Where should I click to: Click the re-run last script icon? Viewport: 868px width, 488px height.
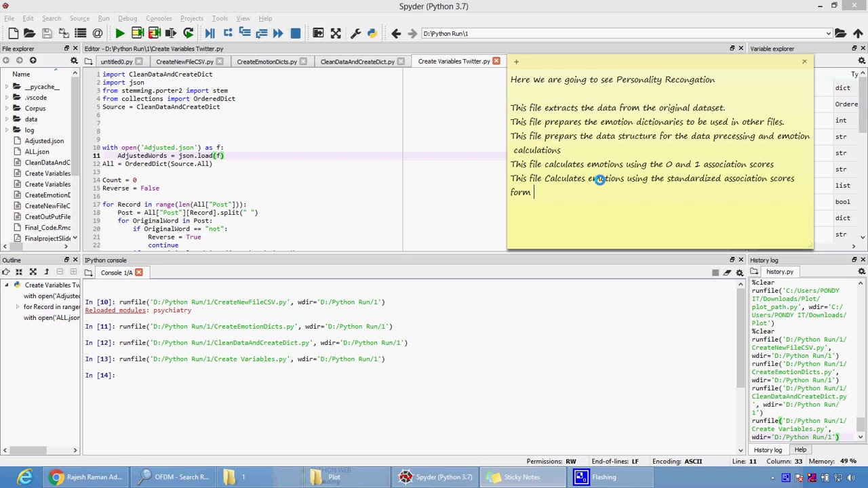pyautogui.click(x=188, y=33)
